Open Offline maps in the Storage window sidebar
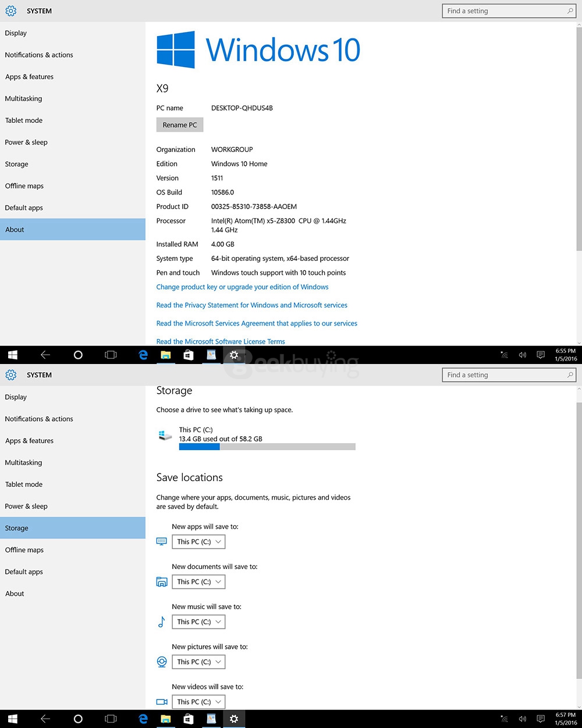582x728 pixels. (x=73, y=550)
